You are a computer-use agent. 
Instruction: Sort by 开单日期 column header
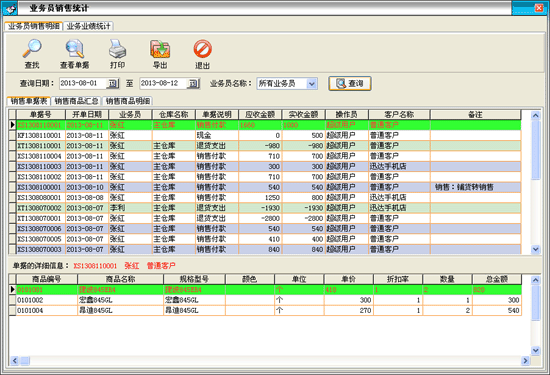[x=87, y=114]
